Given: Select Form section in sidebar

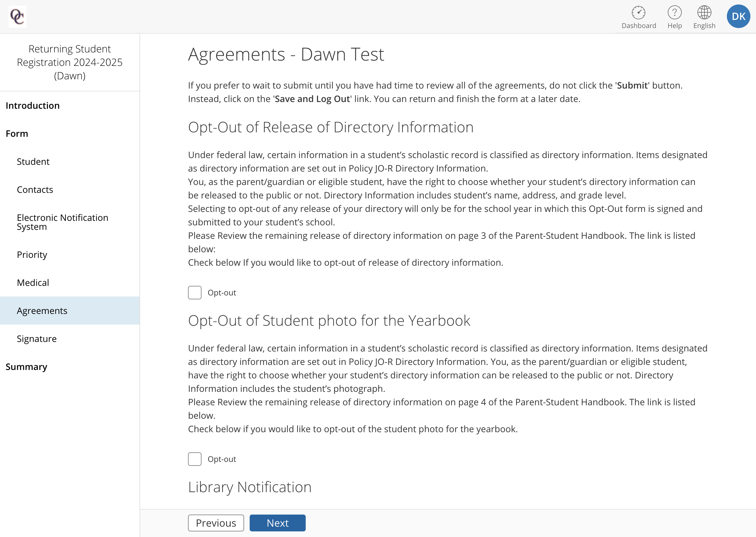Looking at the screenshot, I should pos(17,134).
